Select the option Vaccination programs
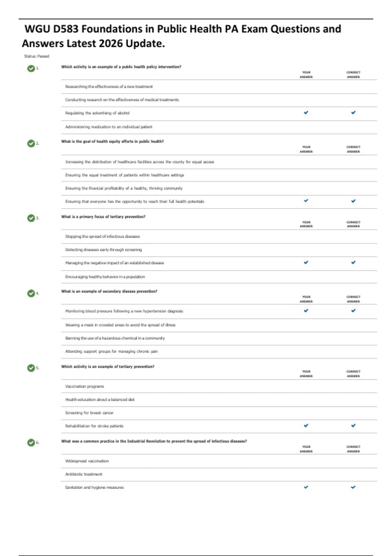 point(85,386)
